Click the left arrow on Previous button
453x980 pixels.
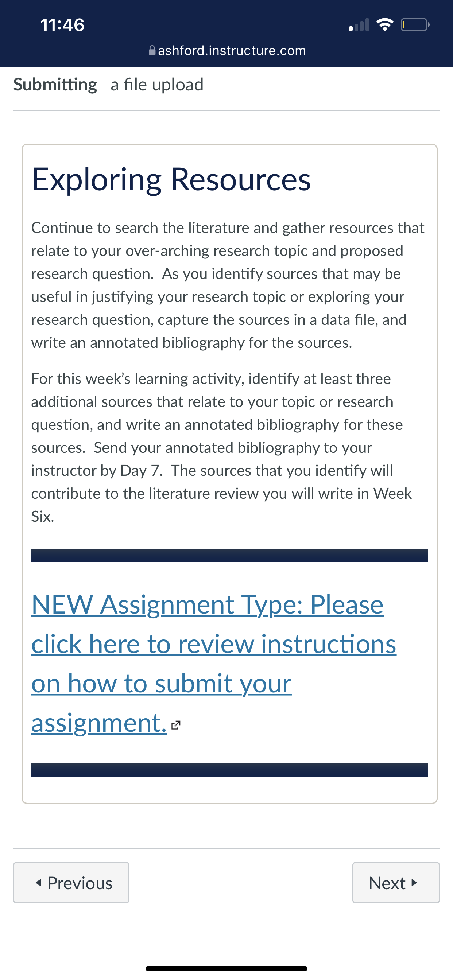[x=38, y=883]
